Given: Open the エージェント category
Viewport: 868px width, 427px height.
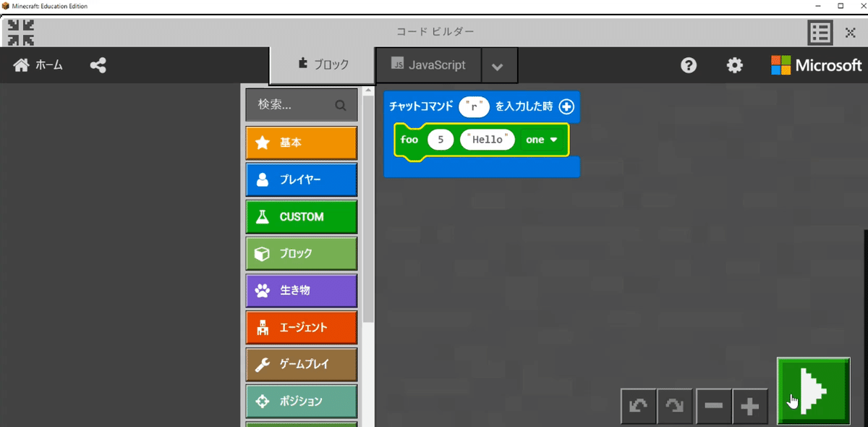Looking at the screenshot, I should (302, 327).
